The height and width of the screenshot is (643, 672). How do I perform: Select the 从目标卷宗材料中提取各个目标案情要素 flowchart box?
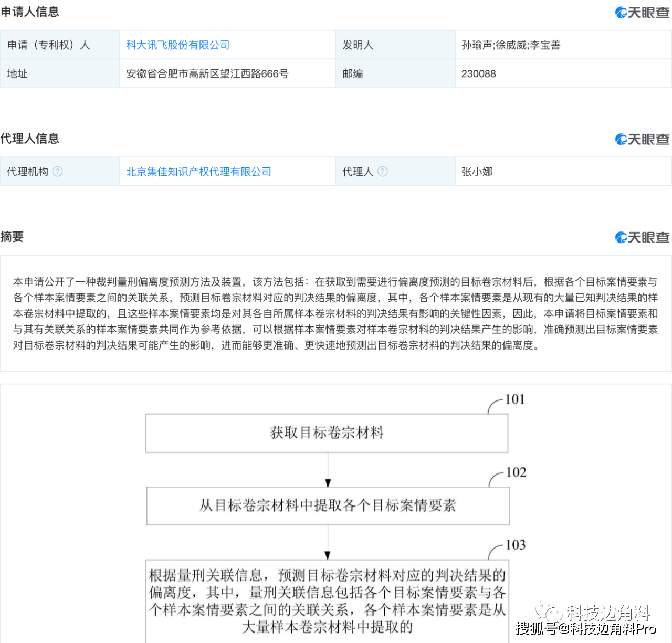coord(328,505)
